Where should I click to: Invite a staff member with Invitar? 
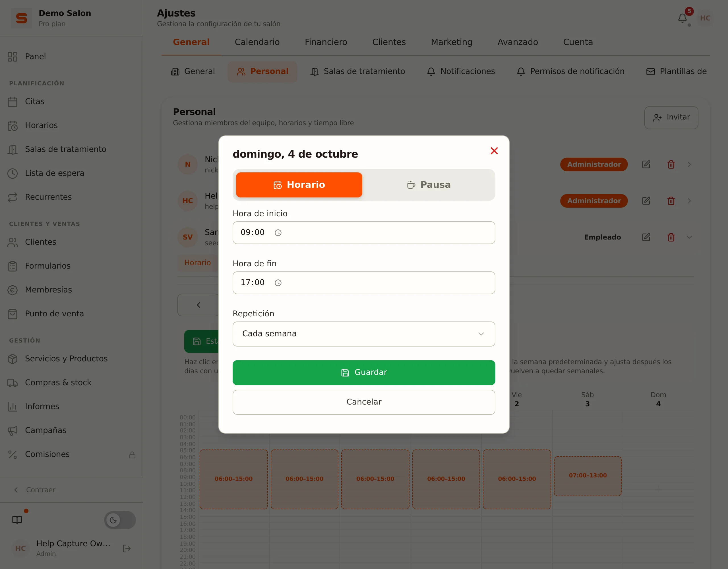tap(671, 117)
